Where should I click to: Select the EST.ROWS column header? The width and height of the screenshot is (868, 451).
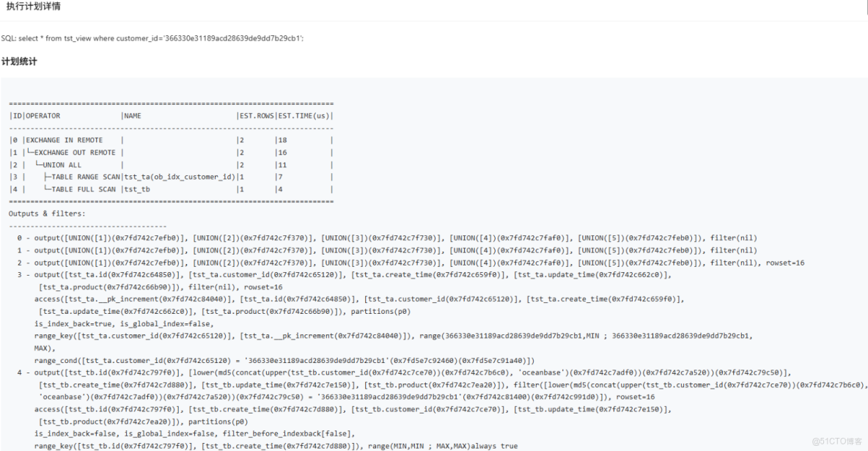click(x=257, y=116)
